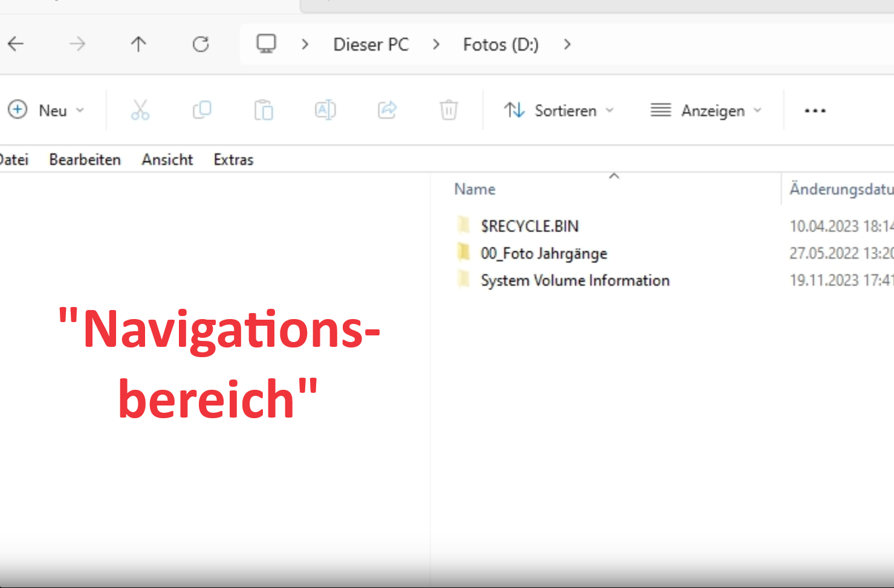
Task: Click the sort arrows icon beside Sortieren
Action: coord(514,110)
